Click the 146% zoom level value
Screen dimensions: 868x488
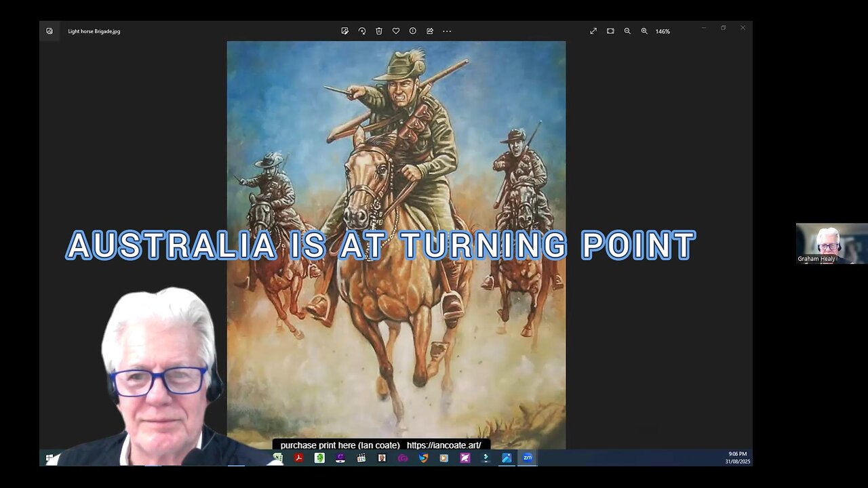click(663, 31)
